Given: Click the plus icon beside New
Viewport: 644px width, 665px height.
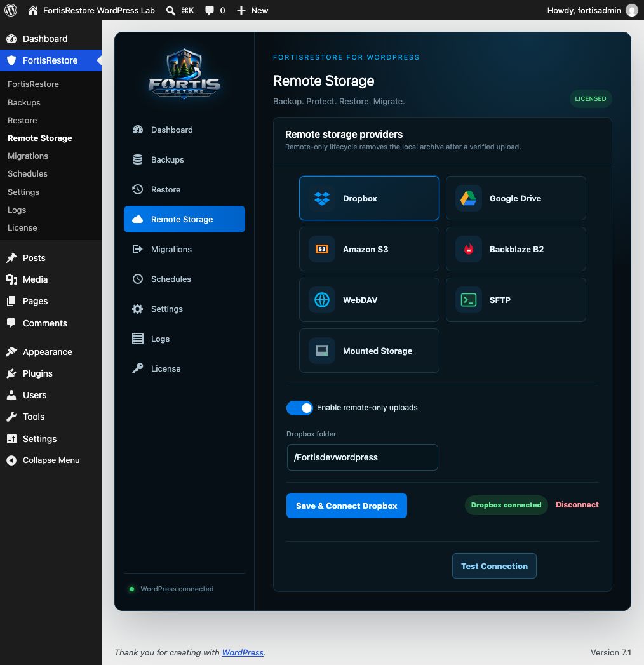Looking at the screenshot, I should [x=241, y=11].
